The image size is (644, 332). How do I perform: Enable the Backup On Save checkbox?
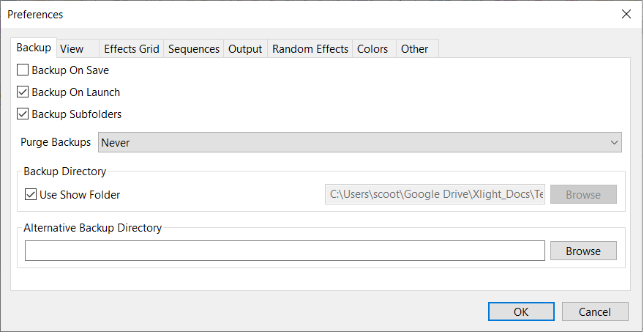23,70
